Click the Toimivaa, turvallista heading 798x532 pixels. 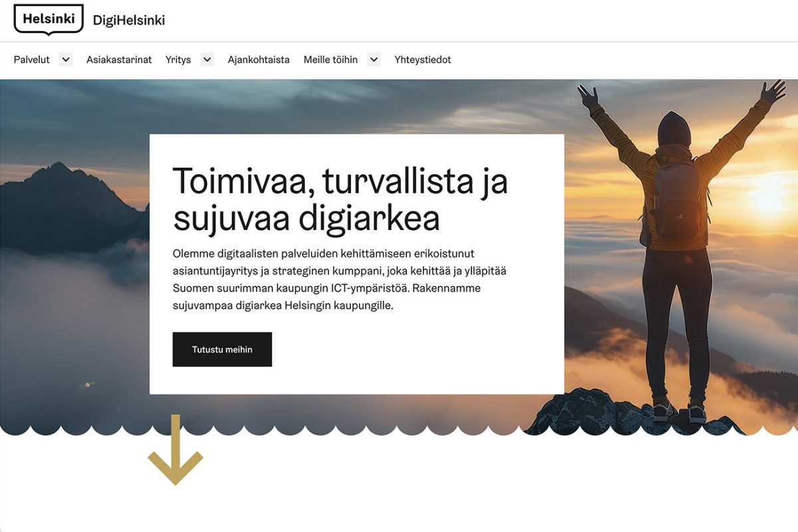point(340,199)
